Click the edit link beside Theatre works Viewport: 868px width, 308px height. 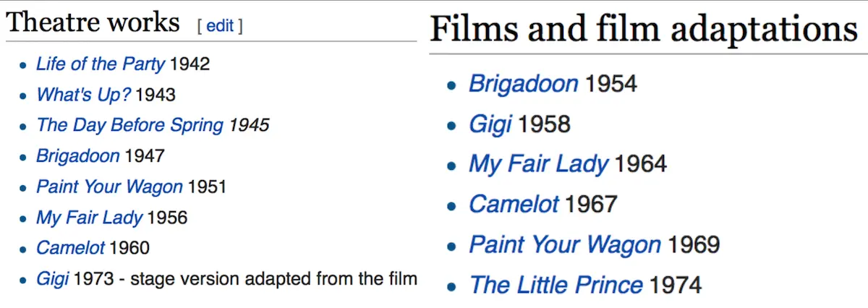220,26
